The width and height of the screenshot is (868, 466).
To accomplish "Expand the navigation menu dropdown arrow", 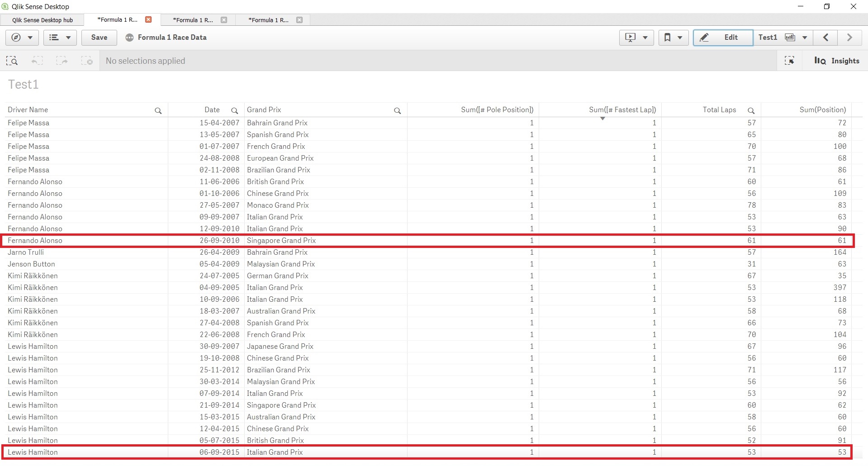I will point(30,38).
